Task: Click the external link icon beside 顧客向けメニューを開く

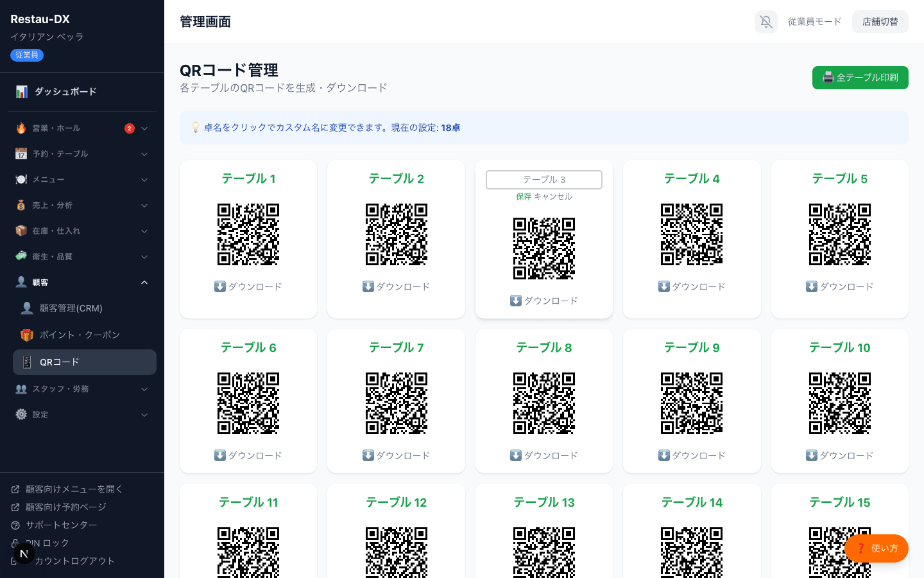Action: click(15, 489)
